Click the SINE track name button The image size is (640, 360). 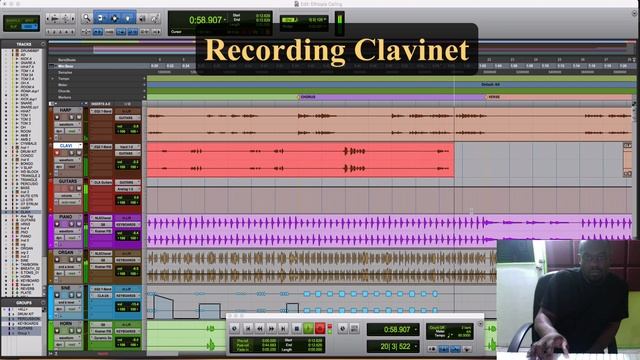click(65, 288)
